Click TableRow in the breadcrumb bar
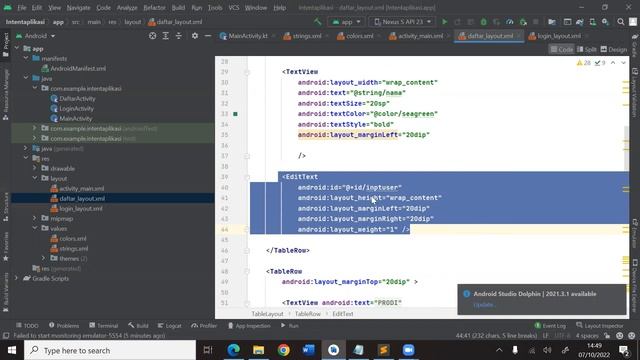Screen dimensions: 640x360 point(308,314)
